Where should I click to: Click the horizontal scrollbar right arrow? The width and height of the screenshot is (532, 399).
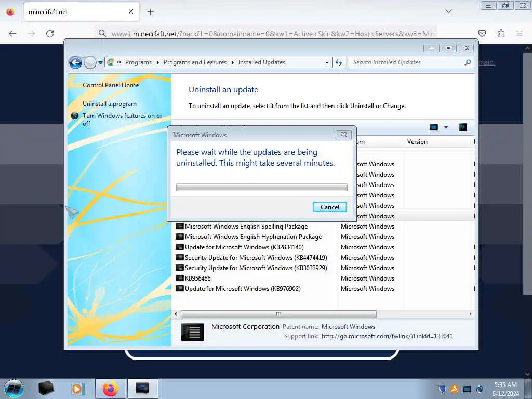(x=470, y=314)
